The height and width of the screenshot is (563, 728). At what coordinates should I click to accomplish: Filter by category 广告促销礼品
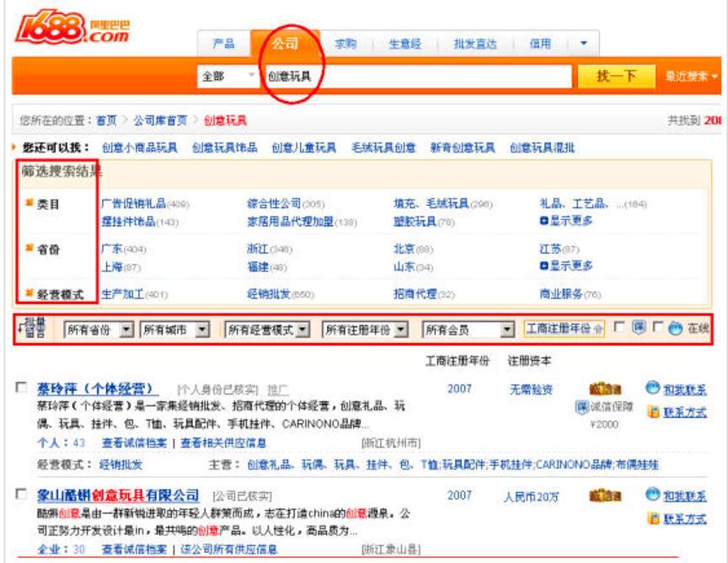coord(133,203)
